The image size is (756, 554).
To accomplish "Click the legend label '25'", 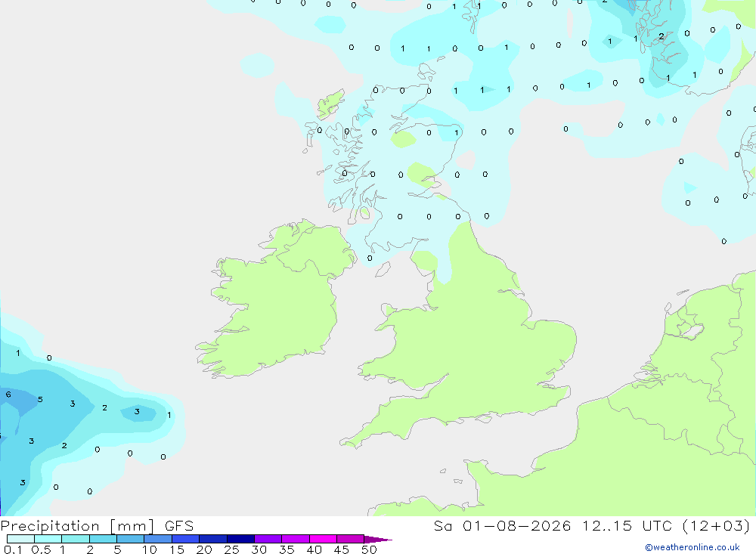I will coord(231,549).
